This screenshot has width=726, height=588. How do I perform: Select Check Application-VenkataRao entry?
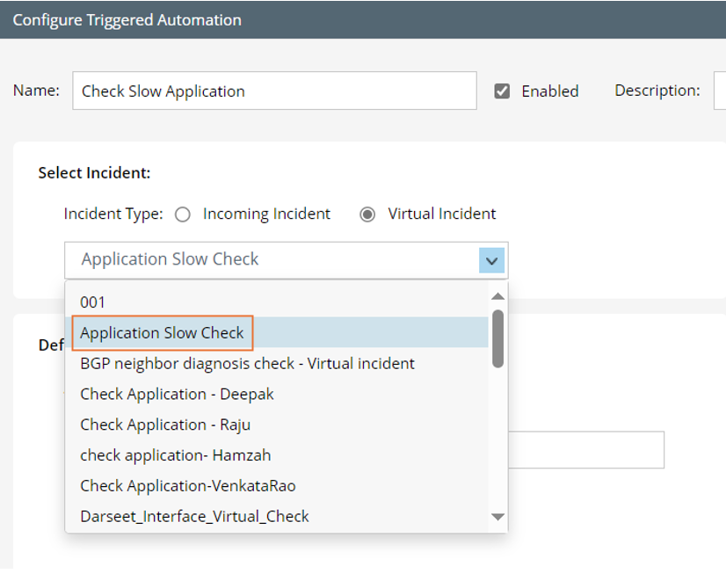pos(188,486)
